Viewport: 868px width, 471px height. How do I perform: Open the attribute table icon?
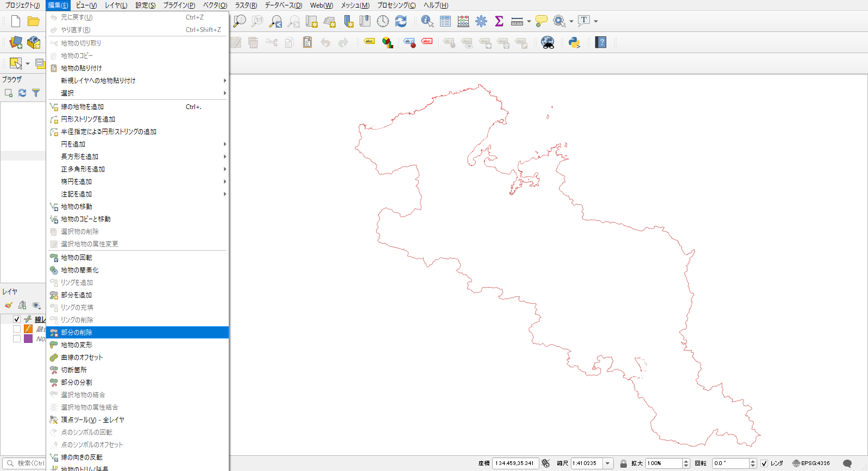[x=445, y=21]
